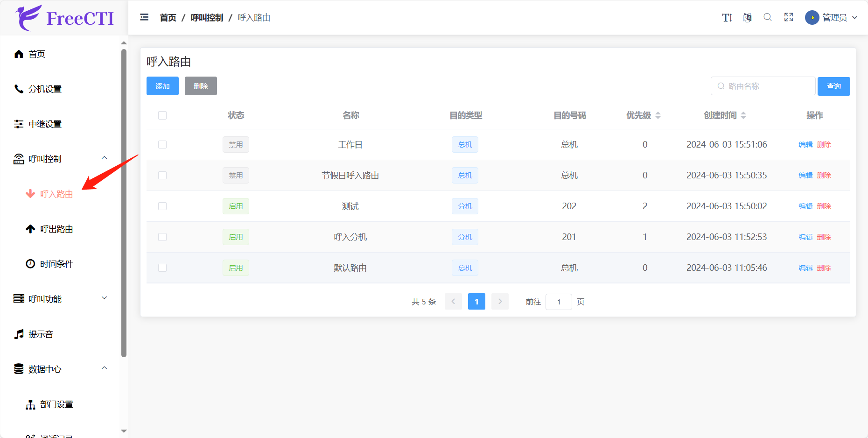868x438 pixels.
Task: Open the font size adjustment icon
Action: 727,18
